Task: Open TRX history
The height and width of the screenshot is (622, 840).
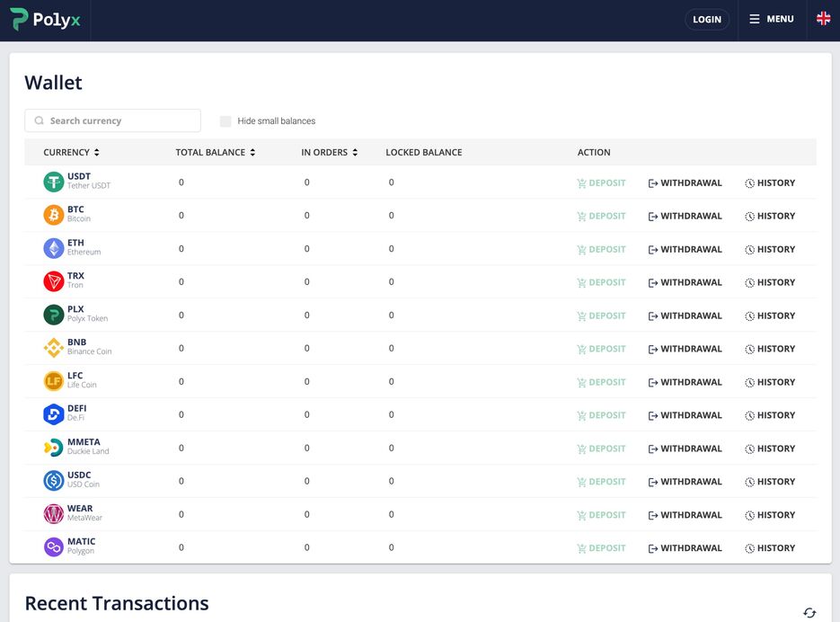Action: [770, 282]
